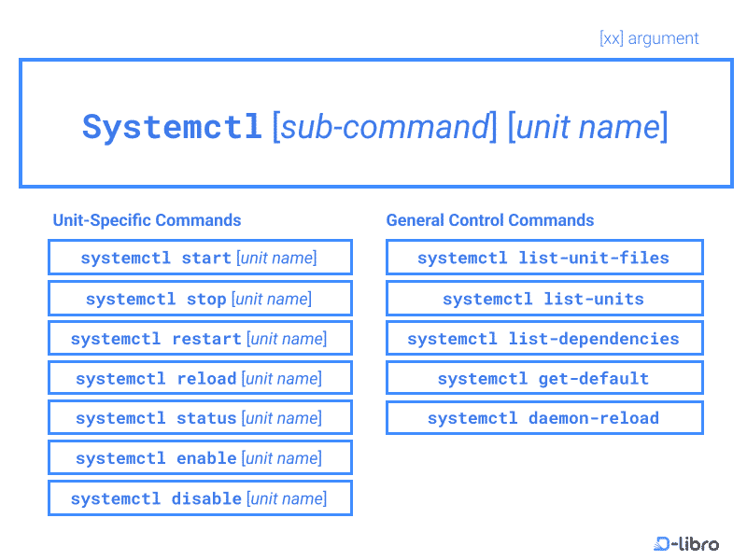Select the systemctl start command box
This screenshot has width=747, height=560.
click(200, 257)
